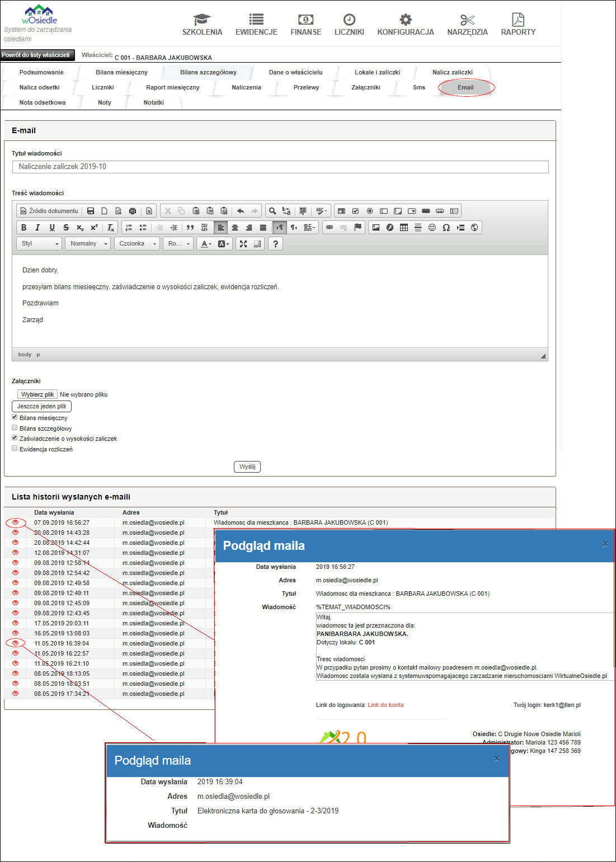Open the Czcionka font dropdown
Viewport: 616px width, 862px height.
[x=137, y=244]
